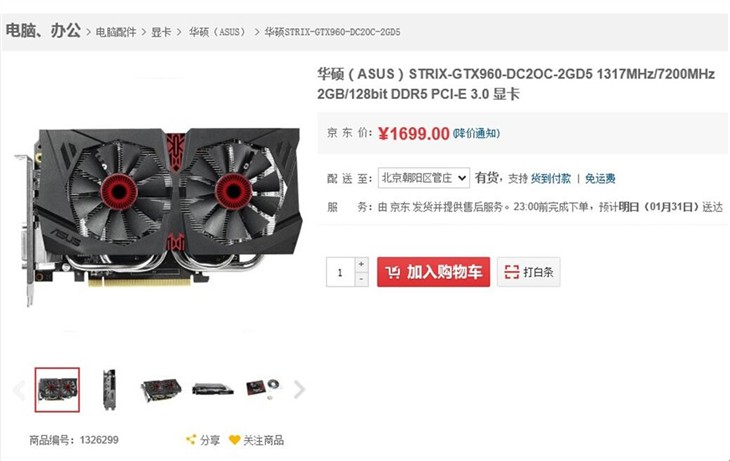Viewport: 730px width, 461px height.
Task: Select the side-view card thumbnail
Action: click(109, 390)
